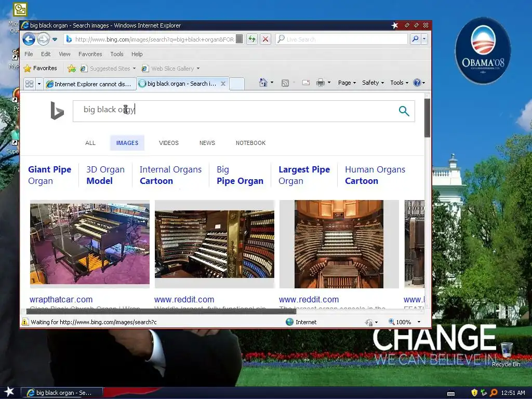The image size is (532, 399).
Task: Click the 'big black organ' taskbar button
Action: (62, 393)
